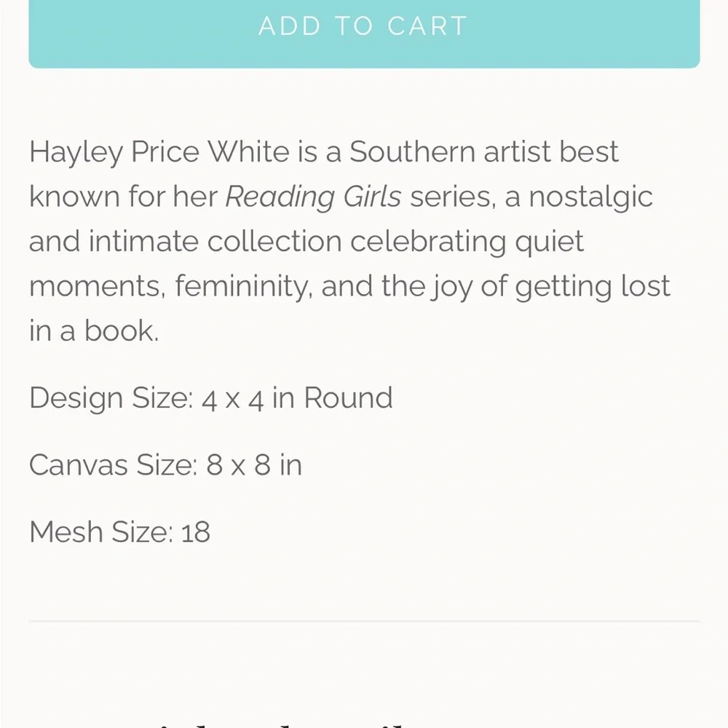Viewport: 728px width, 728px height.
Task: Click the Mesh Size 18 line
Action: click(120, 532)
